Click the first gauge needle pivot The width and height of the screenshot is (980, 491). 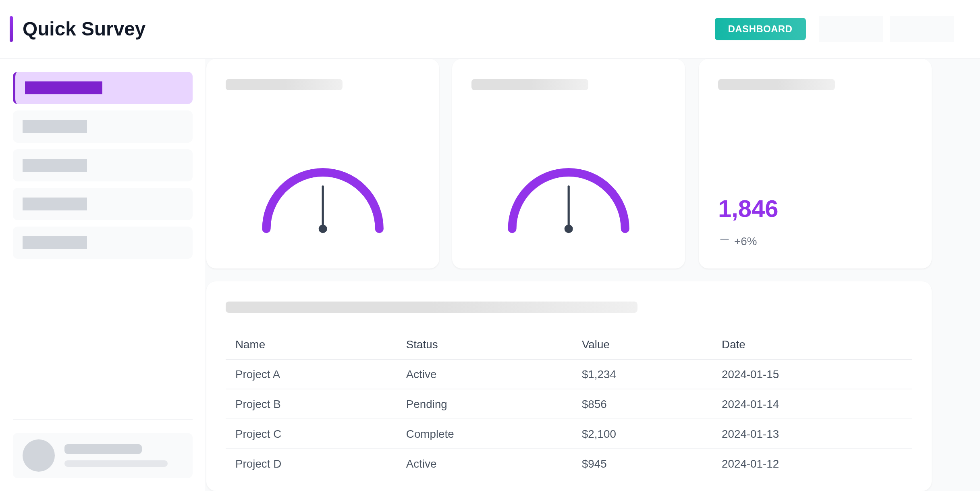coord(323,229)
